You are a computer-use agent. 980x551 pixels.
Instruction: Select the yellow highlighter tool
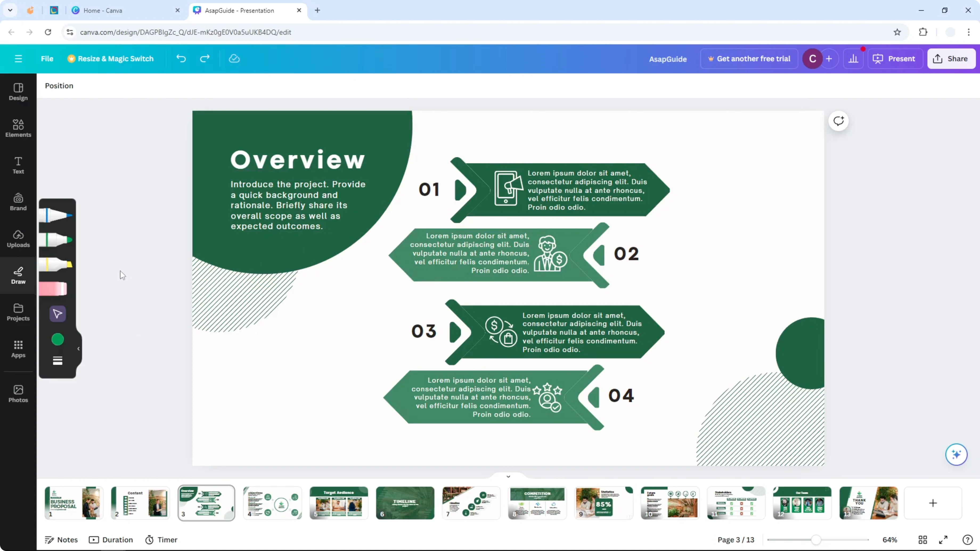[56, 264]
